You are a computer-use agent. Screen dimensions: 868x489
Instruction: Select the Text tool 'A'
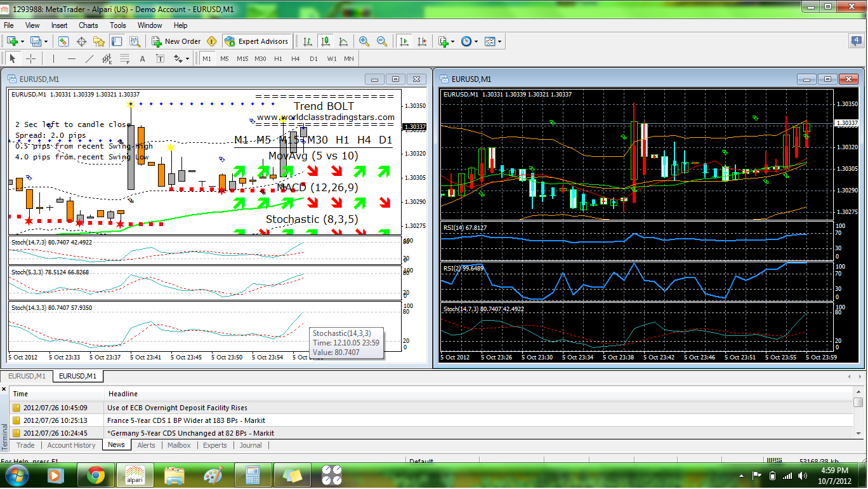click(142, 59)
